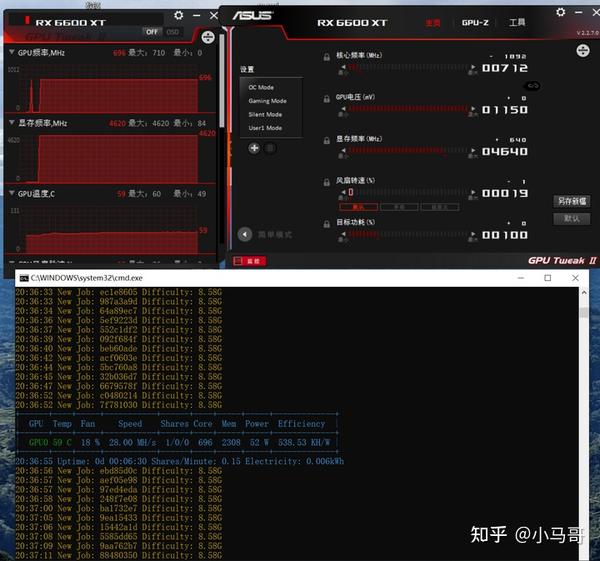Open settings gear in GPU Tweak main window
The width and height of the screenshot is (600, 561).
click(561, 12)
